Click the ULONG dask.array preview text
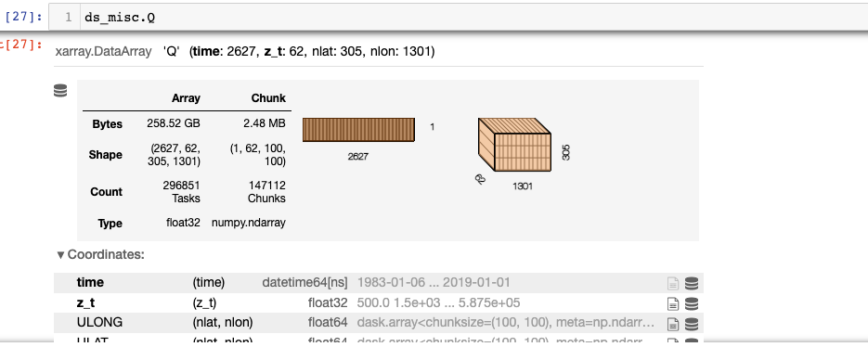The image size is (868, 347). pos(507,322)
